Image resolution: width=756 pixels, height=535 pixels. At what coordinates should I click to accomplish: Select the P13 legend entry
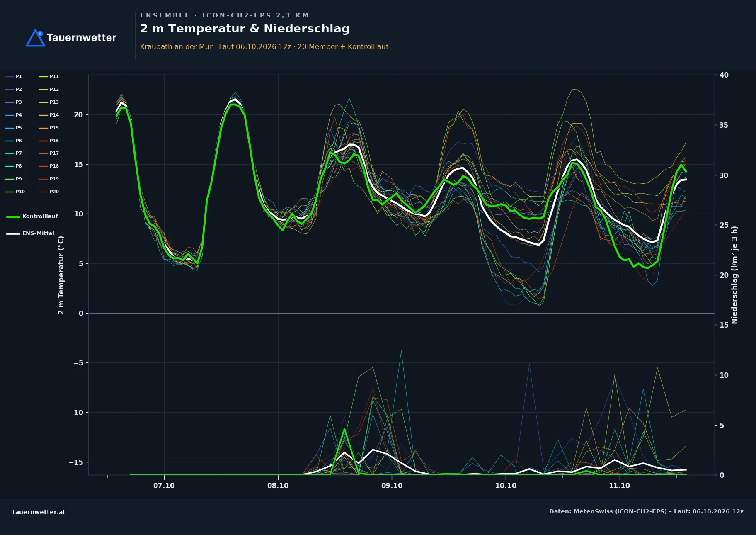pos(49,102)
